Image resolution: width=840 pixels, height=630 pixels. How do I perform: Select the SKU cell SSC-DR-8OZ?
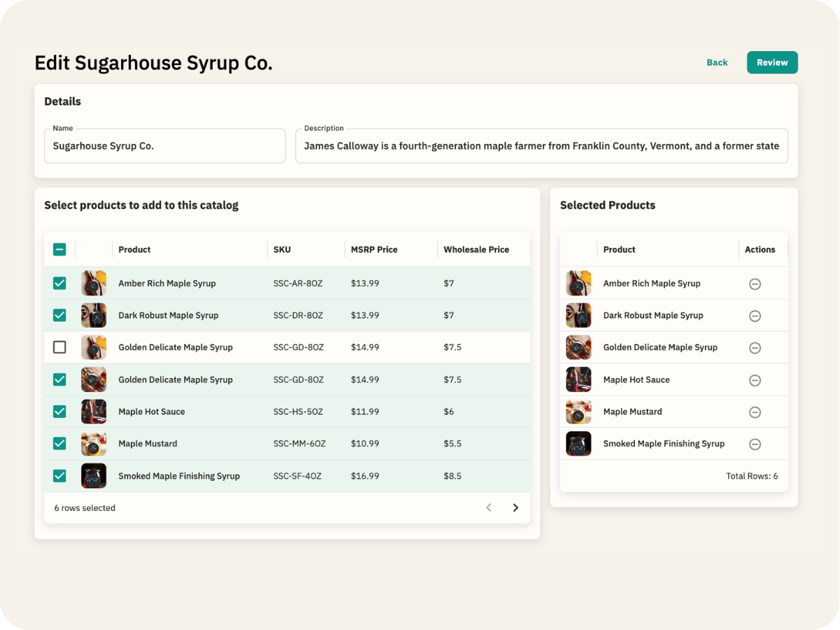[299, 316]
